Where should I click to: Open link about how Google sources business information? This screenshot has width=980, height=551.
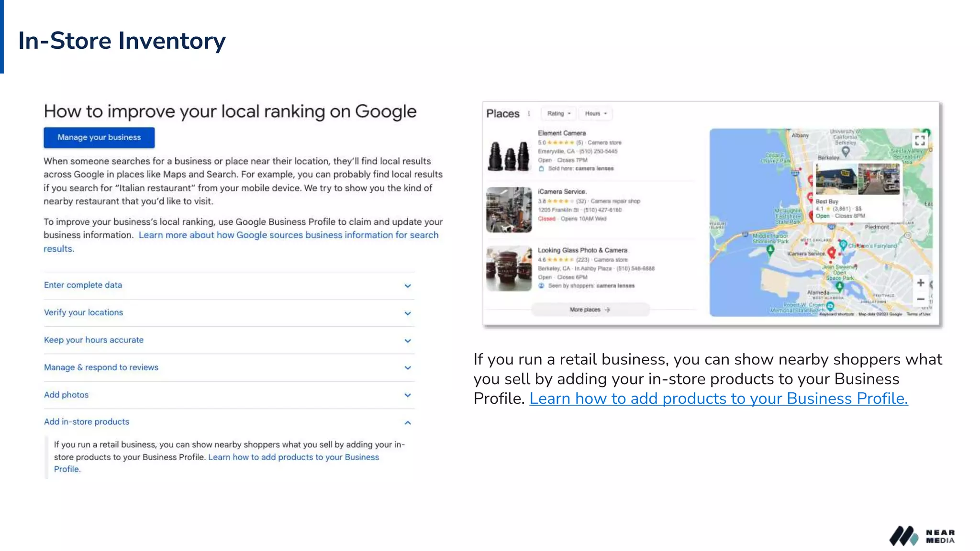click(x=289, y=235)
